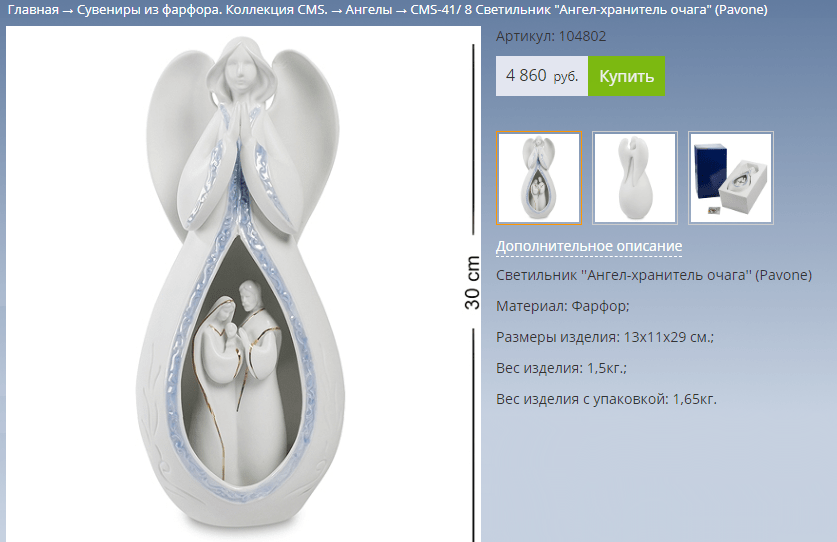This screenshot has width=837, height=542.
Task: Click the 30 cm height marker
Action: (x=472, y=282)
